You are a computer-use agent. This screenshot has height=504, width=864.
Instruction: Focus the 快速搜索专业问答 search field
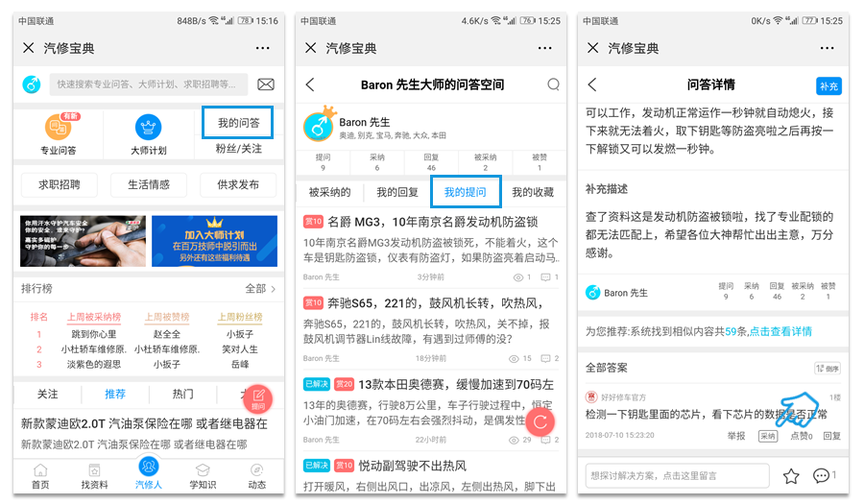point(149,84)
